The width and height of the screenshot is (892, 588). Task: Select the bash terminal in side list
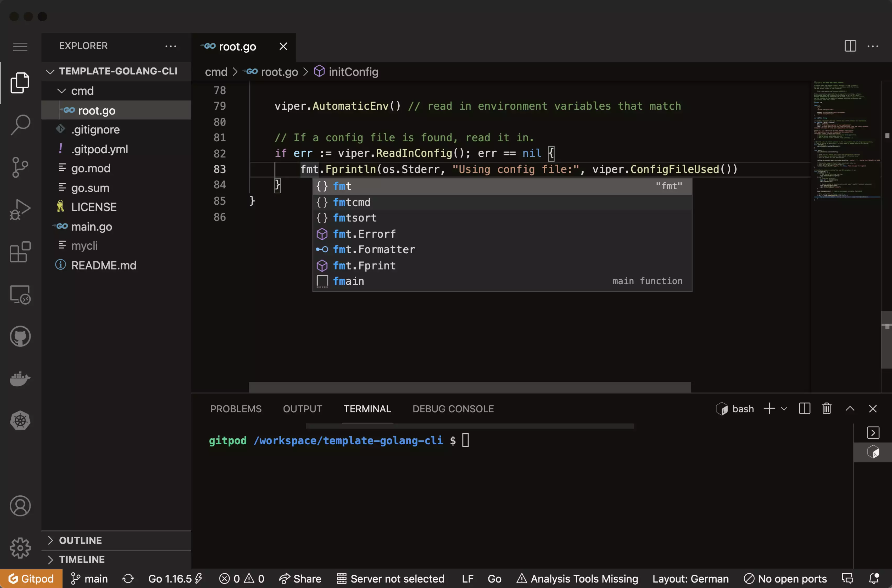point(873,452)
